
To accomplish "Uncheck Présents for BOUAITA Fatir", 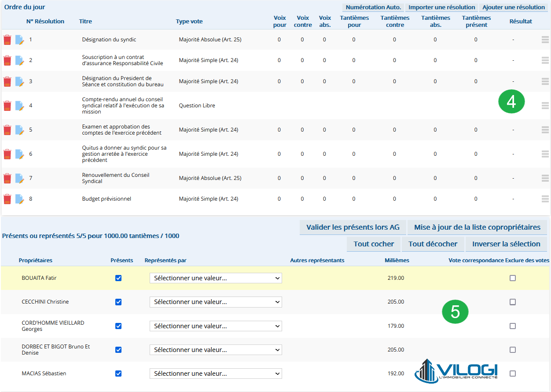I will (x=118, y=278).
